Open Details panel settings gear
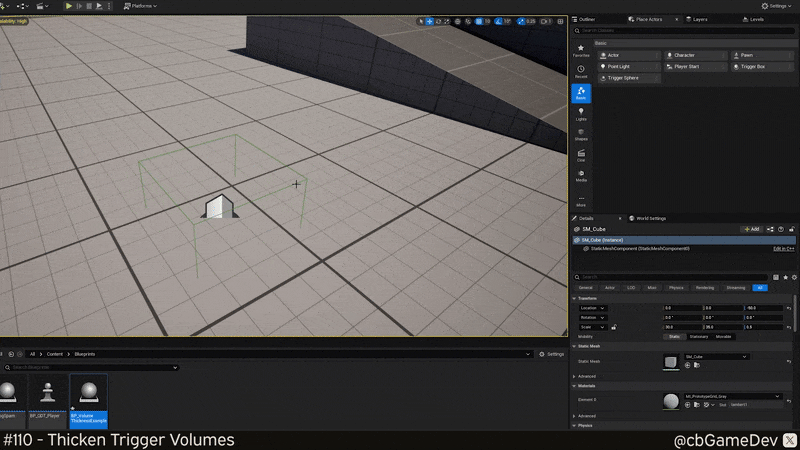The height and width of the screenshot is (450, 800). tap(794, 277)
